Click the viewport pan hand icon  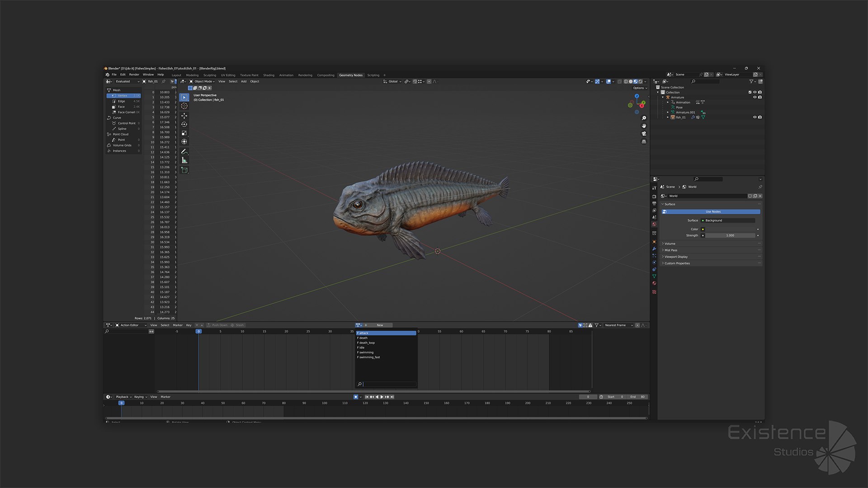[x=644, y=126]
